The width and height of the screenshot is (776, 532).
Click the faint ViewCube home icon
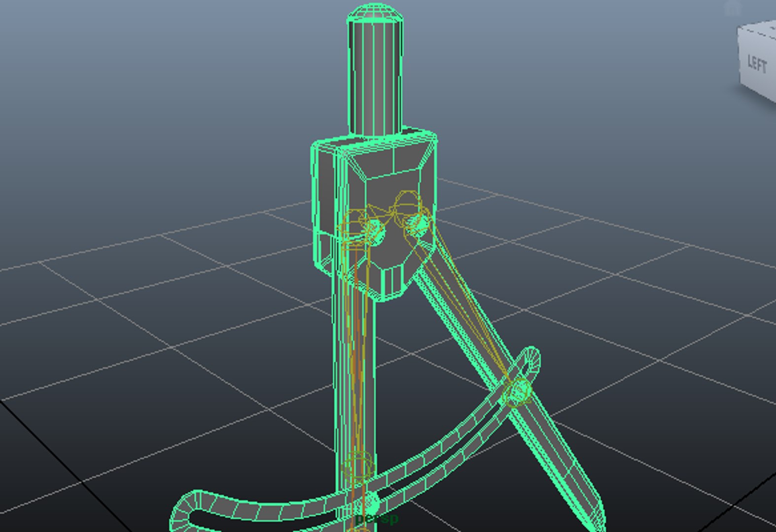734,7
